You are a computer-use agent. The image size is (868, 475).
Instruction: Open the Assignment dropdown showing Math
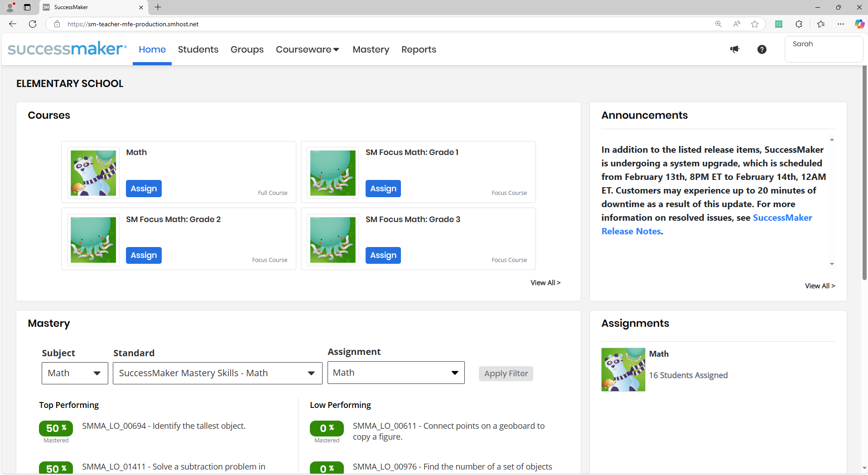(x=395, y=372)
